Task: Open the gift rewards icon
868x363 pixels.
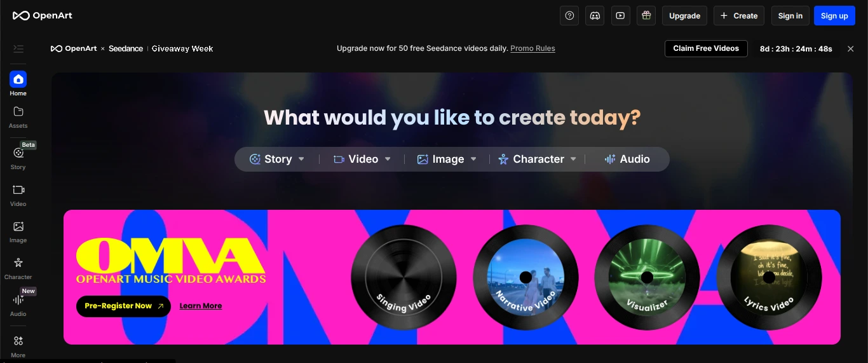Action: click(646, 16)
